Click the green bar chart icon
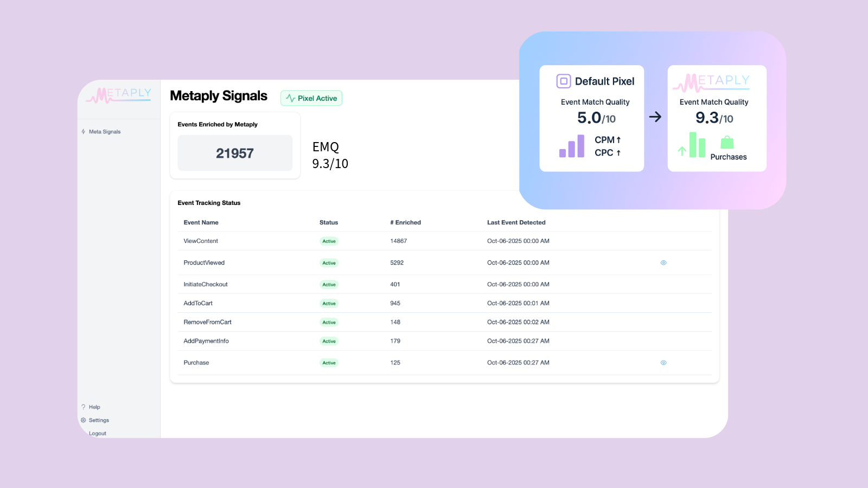This screenshot has width=868, height=488. (697, 145)
